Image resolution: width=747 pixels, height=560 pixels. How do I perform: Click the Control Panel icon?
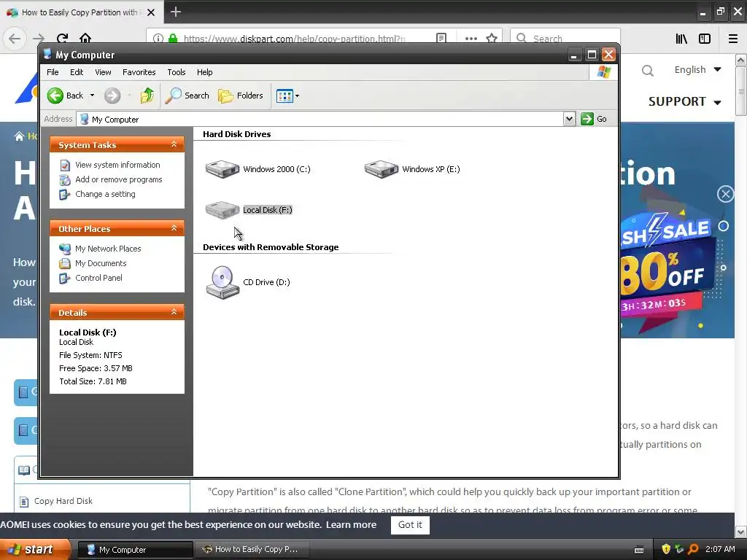click(65, 279)
